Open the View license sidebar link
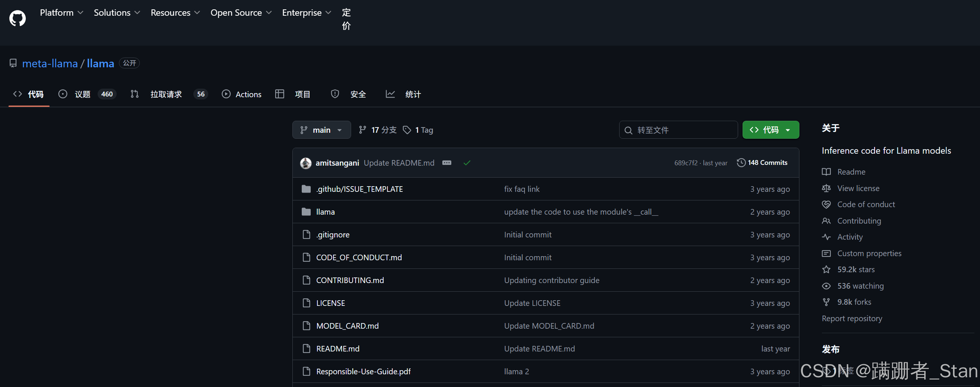Screen dimensions: 980x387 850,188
